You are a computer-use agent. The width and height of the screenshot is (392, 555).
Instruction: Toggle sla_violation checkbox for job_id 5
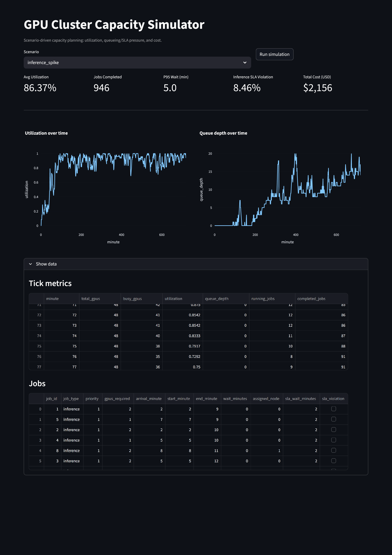tap(333, 419)
